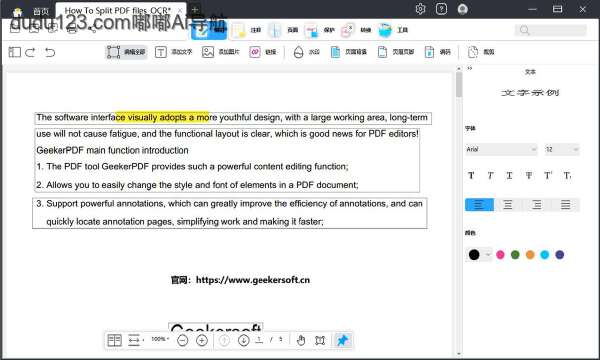The height and width of the screenshot is (360, 600).
Task: Click the search input field
Action: (551, 30)
